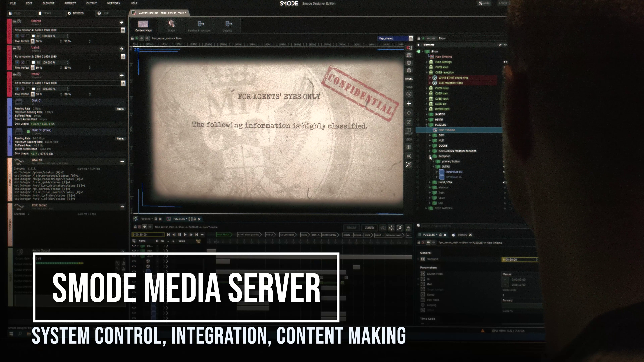Screen dimensions: 644x362
Task: Open the PROJECT menu
Action: coord(70,3)
